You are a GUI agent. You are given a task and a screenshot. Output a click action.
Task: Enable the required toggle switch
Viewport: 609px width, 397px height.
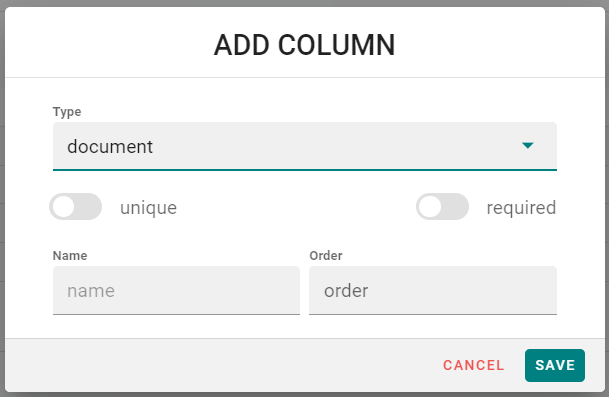pyautogui.click(x=442, y=207)
